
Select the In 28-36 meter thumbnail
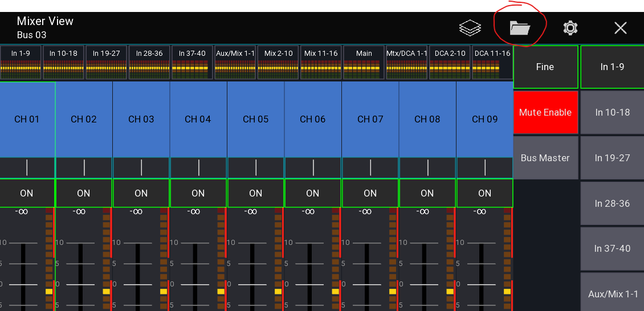tap(149, 62)
